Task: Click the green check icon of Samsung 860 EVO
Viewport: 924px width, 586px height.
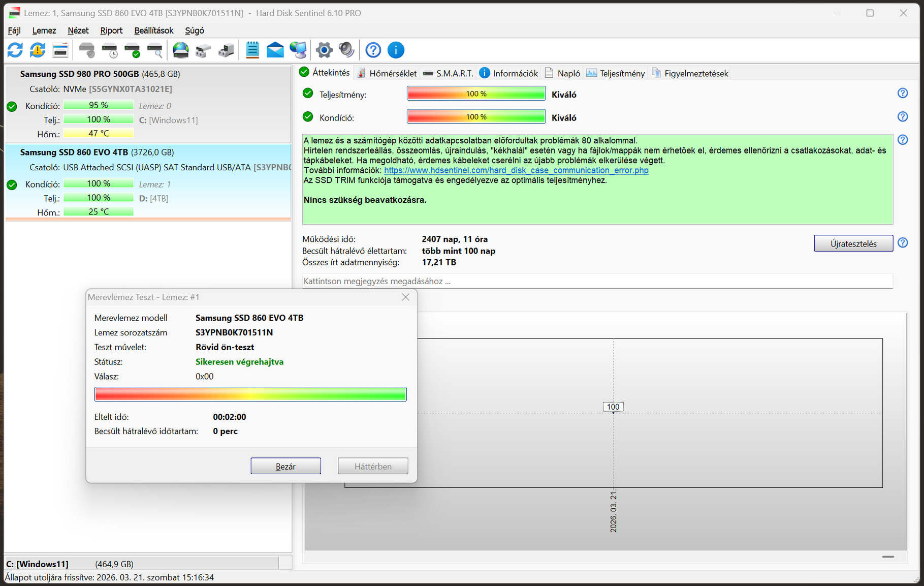Action: click(x=12, y=184)
